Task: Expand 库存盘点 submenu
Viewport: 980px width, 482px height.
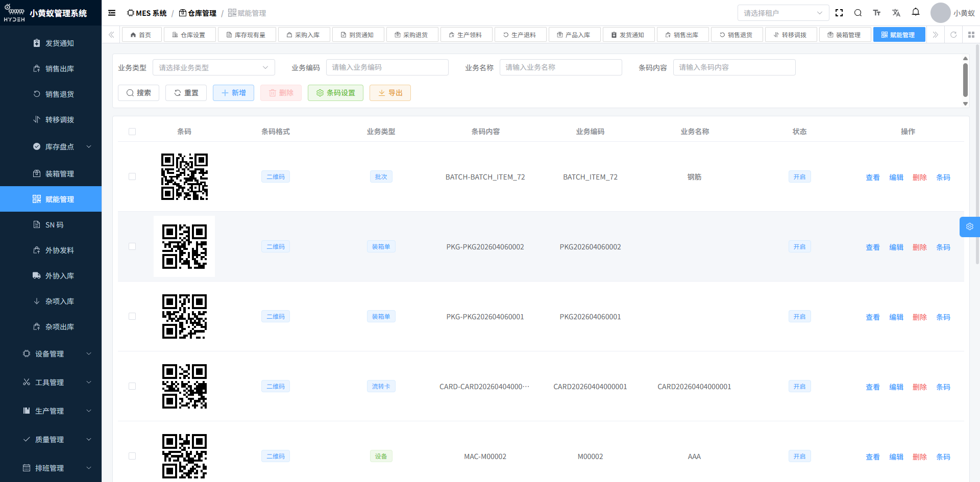Action: click(51, 147)
